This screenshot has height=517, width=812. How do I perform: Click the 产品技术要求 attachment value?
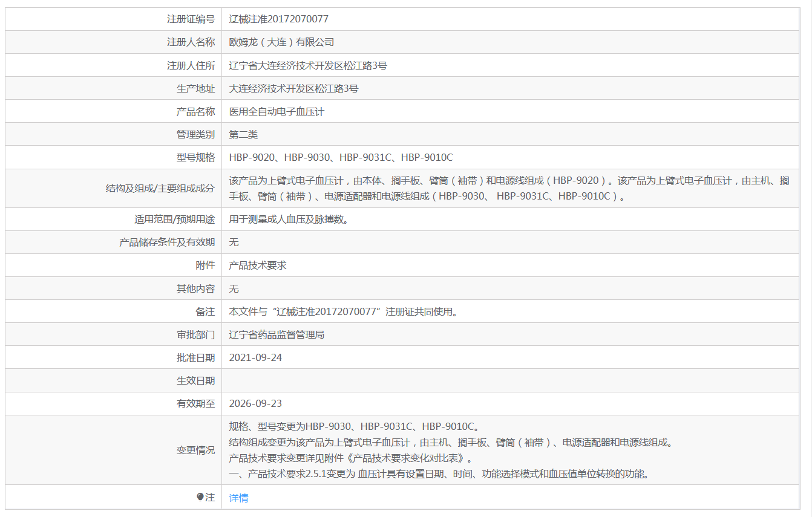pyautogui.click(x=258, y=265)
